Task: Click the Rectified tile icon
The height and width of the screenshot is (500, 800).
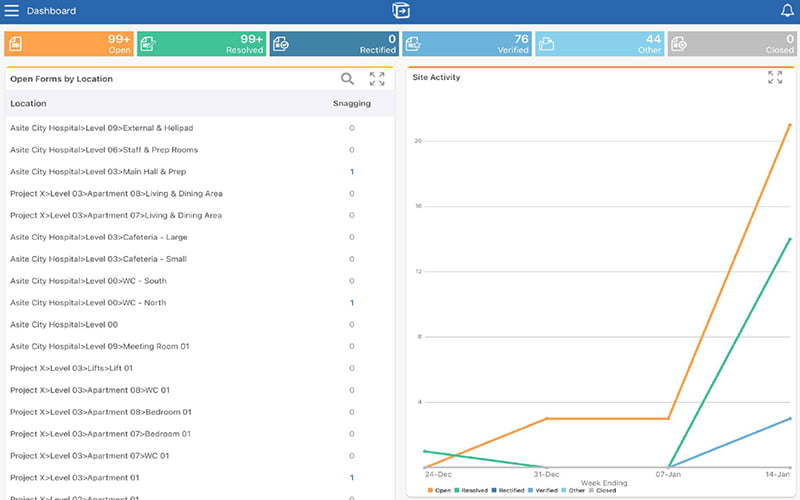Action: point(281,44)
